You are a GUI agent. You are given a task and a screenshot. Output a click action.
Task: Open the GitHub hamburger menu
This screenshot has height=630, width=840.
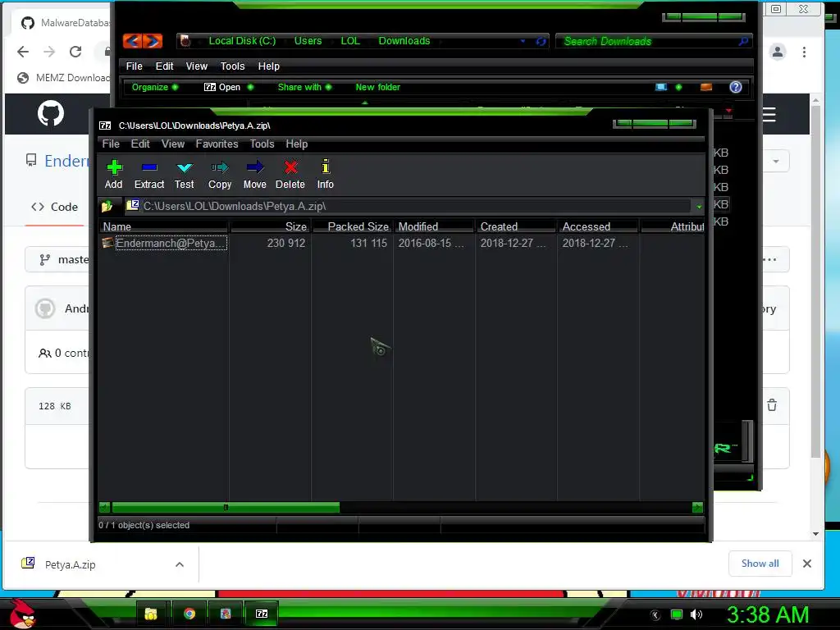point(769,115)
